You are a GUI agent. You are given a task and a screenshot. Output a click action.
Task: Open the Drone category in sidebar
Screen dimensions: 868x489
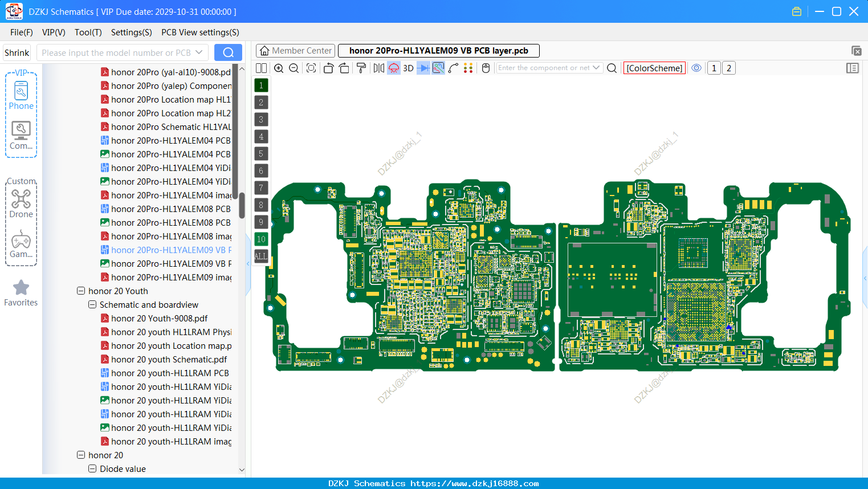[21, 203]
